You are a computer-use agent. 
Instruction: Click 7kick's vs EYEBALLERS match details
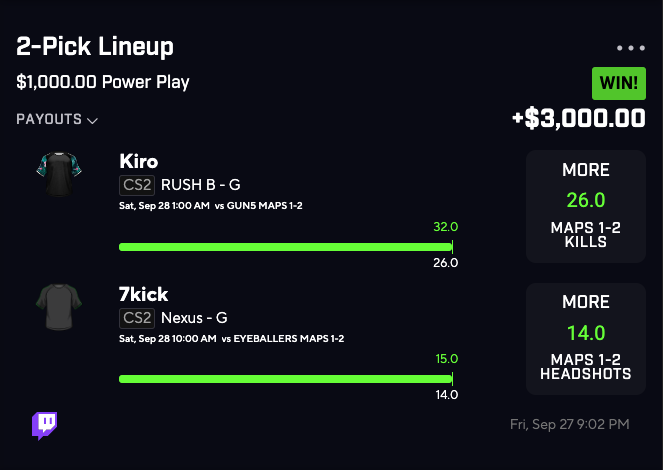click(282, 338)
